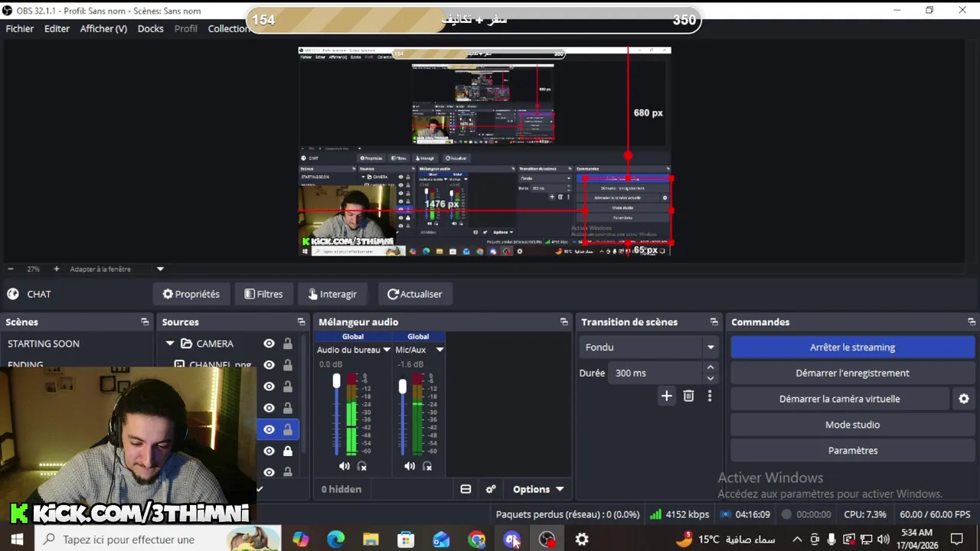Open advanced audio properties gears icon
Screen dimensions: 980x551
(491, 489)
